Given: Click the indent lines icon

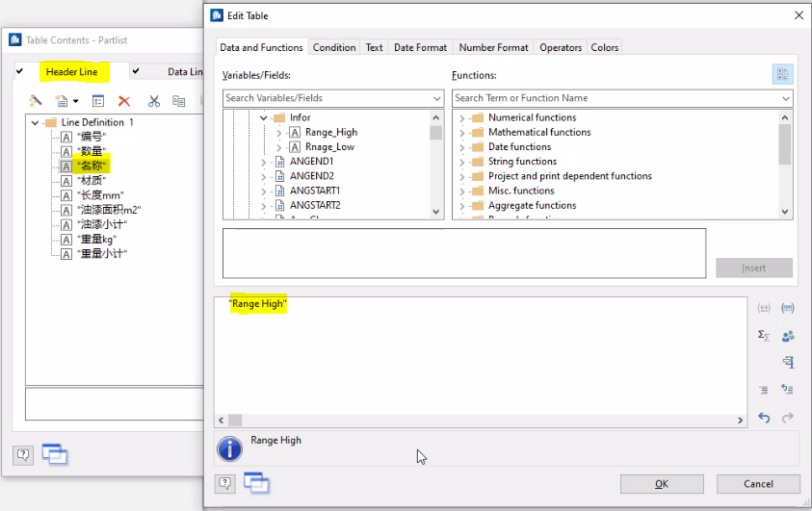Looking at the screenshot, I should pyautogui.click(x=764, y=390).
